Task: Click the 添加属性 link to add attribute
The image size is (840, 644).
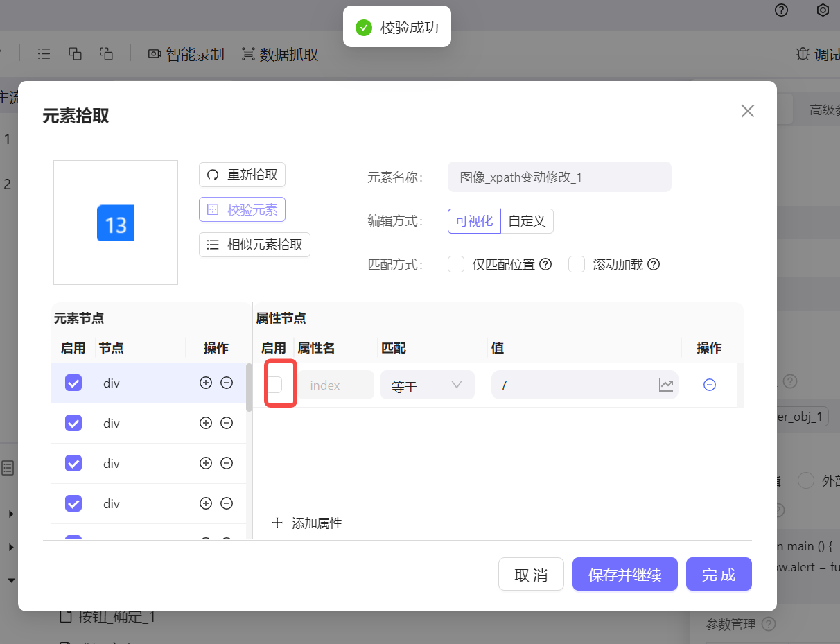Action: [307, 523]
